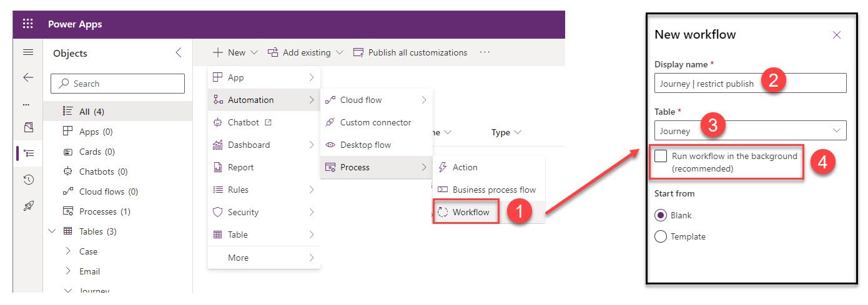Viewport: 868px width, 305px height.
Task: Choose Action from the Process menu
Action: click(489, 167)
